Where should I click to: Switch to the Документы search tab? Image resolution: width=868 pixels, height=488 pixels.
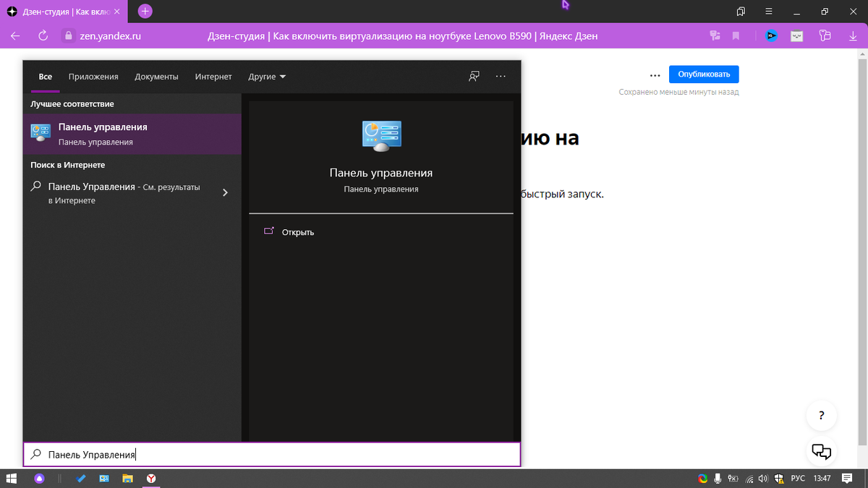[156, 76]
